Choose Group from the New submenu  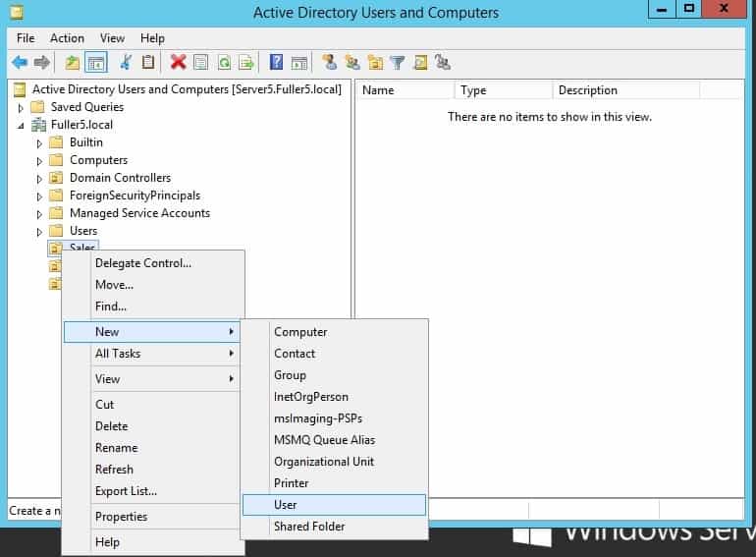(334, 375)
